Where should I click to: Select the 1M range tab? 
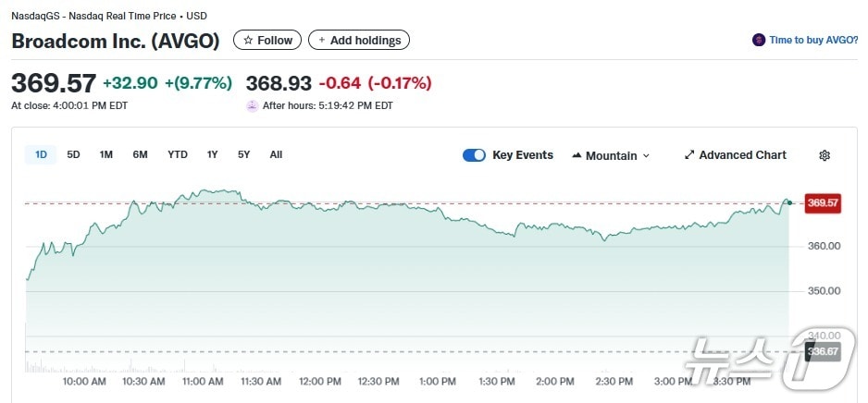[x=106, y=154]
